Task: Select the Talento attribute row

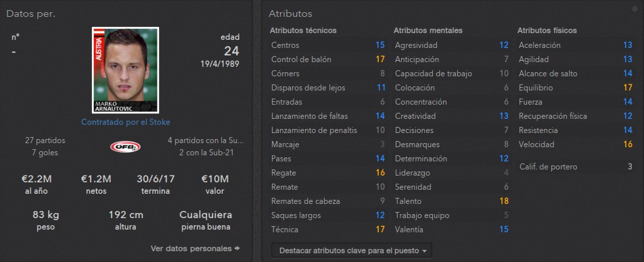Action: click(x=451, y=201)
